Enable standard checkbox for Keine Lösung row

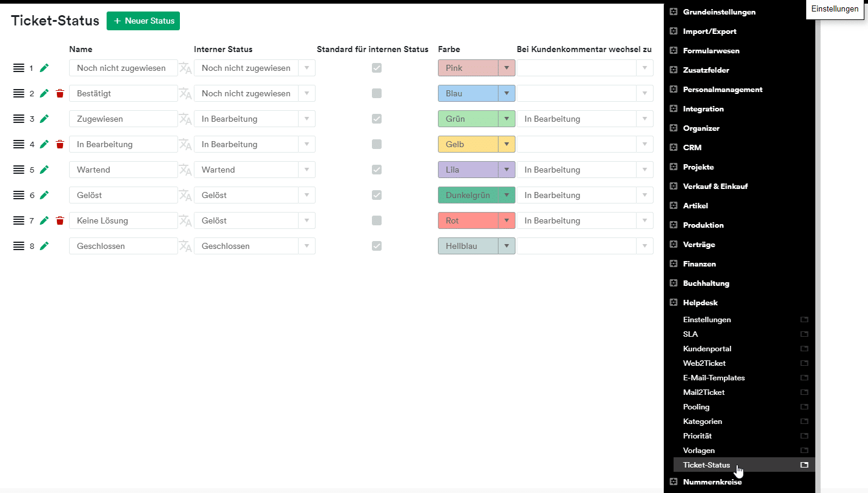(x=377, y=220)
